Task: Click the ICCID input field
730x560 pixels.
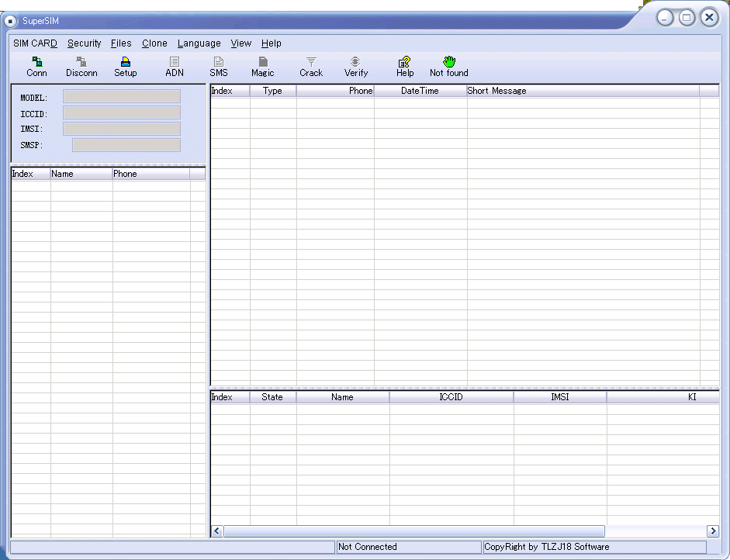Action: pyautogui.click(x=122, y=113)
